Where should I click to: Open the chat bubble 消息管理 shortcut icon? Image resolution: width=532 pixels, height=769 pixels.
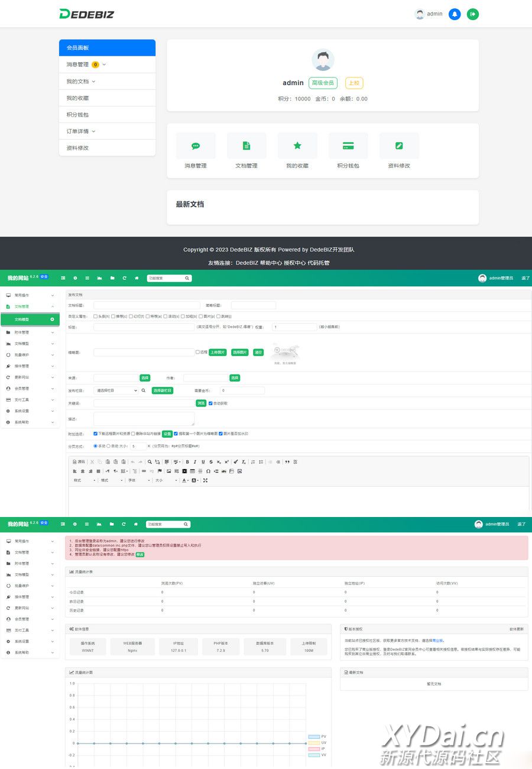(196, 146)
